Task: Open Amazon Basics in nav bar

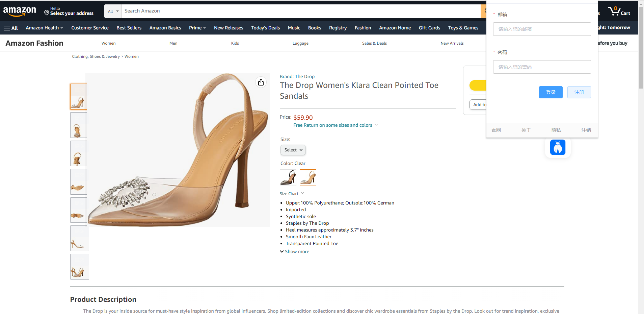Action: coord(165,28)
